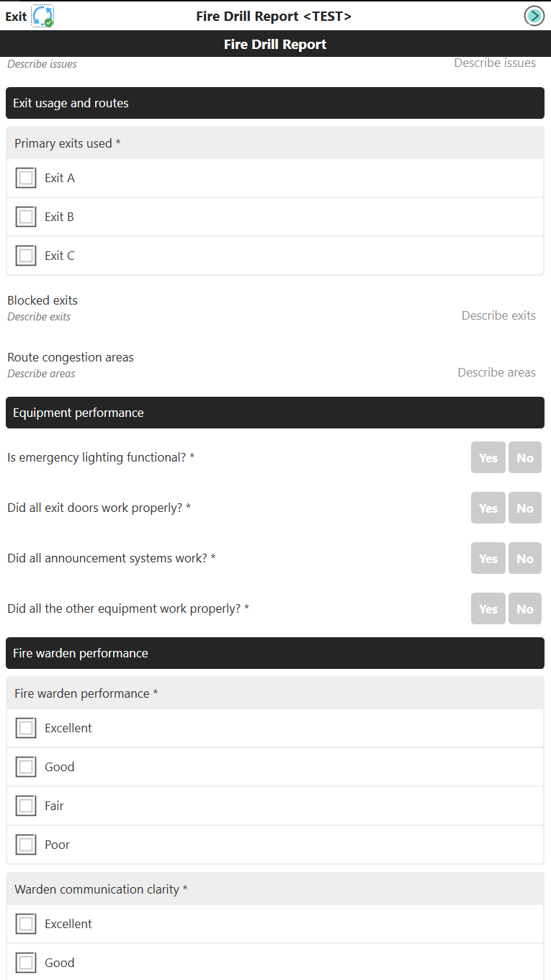The height and width of the screenshot is (980, 551).
Task: Select Good for fire warden performance
Action: point(26,766)
